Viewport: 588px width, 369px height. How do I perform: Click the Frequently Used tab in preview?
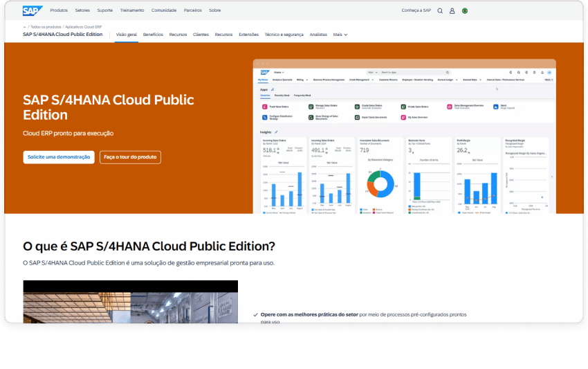point(302,96)
